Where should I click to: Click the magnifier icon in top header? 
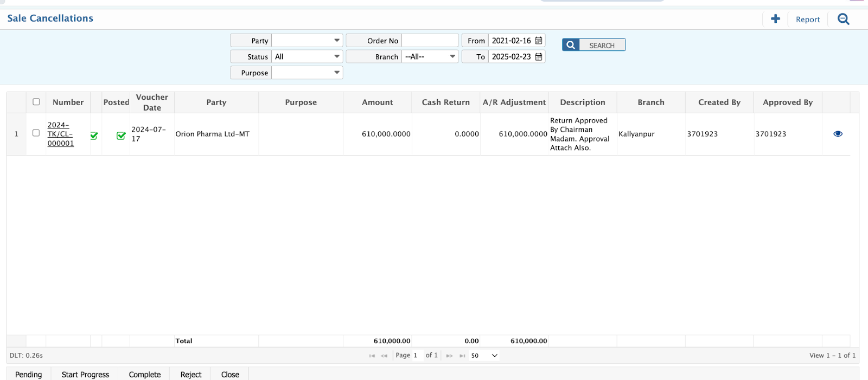pyautogui.click(x=843, y=19)
